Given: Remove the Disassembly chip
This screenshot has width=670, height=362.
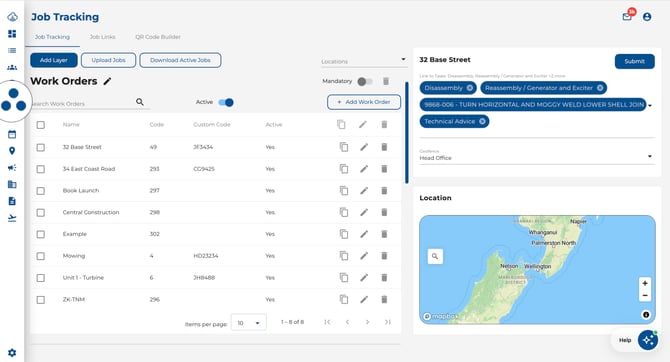Looking at the screenshot, I should coord(470,88).
